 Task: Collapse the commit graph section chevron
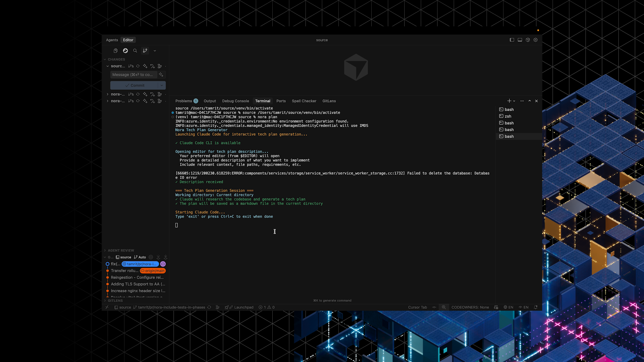[x=105, y=257]
